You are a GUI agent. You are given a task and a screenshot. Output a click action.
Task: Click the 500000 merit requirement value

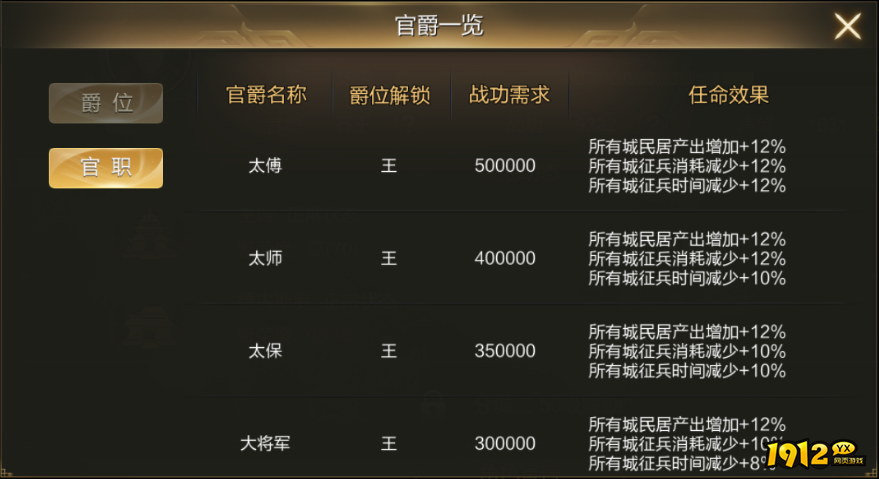(x=505, y=166)
